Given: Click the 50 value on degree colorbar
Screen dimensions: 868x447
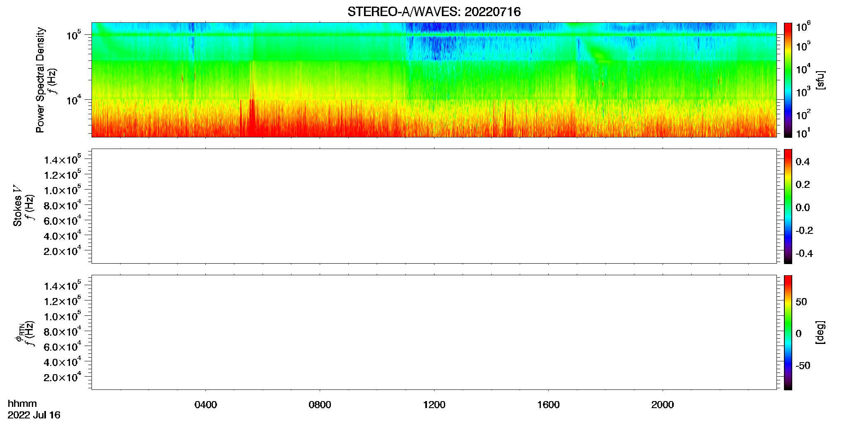Looking at the screenshot, I should click(x=801, y=302).
